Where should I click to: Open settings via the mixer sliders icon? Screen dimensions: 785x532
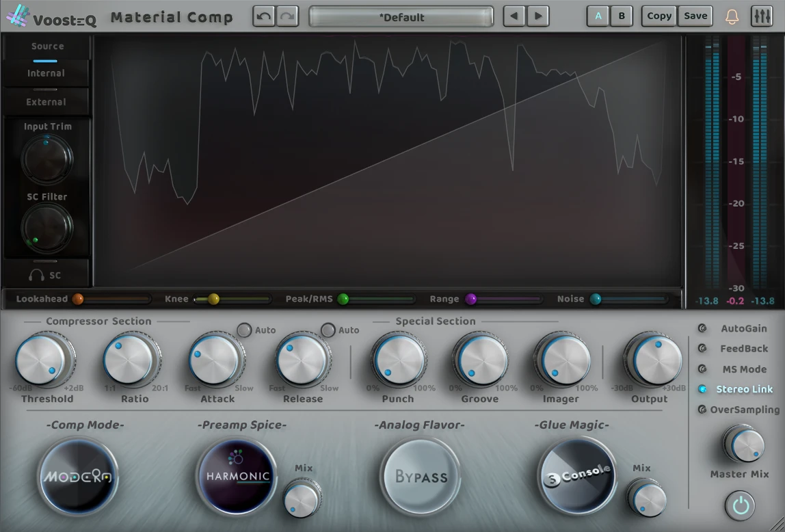point(761,16)
